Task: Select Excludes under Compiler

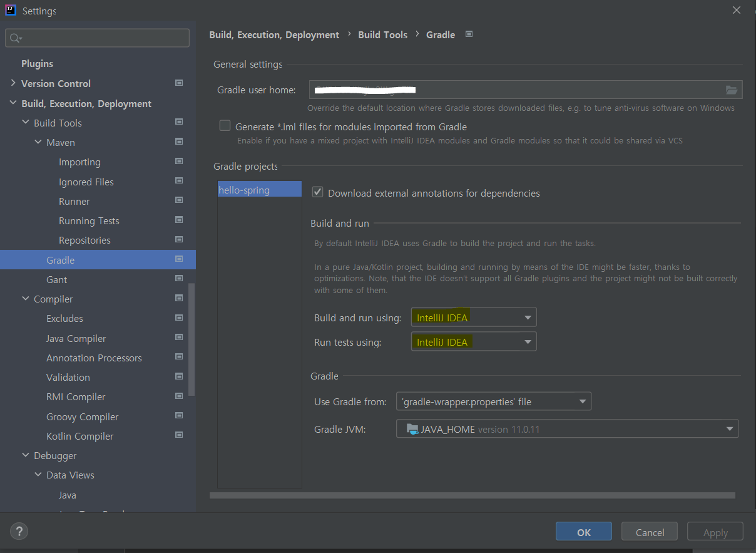Action: click(64, 319)
